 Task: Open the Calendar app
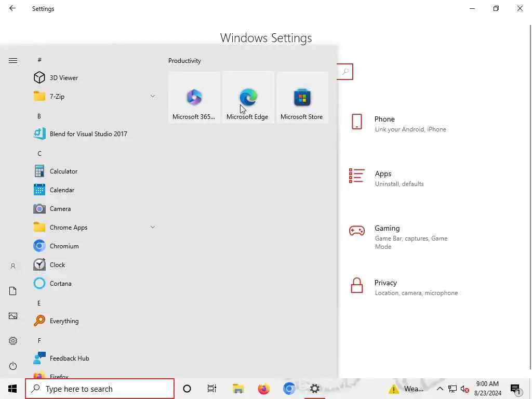pyautogui.click(x=94, y=190)
